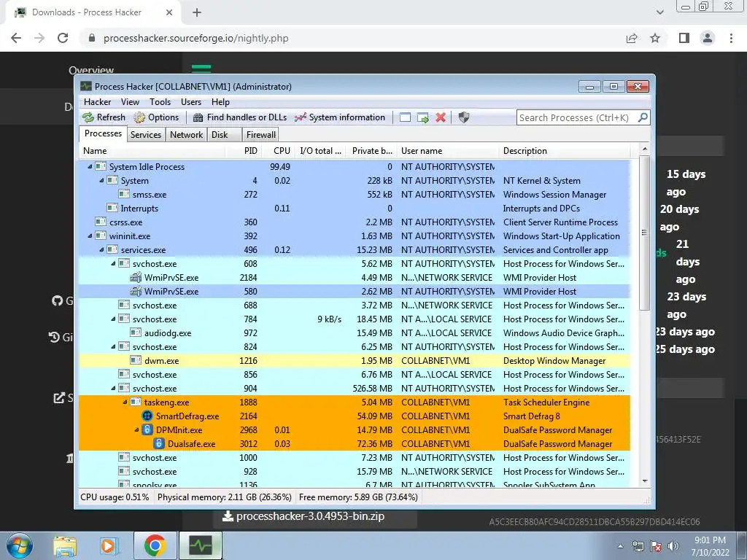Open System information graph view
Screen dimensions: 747x560
pyautogui.click(x=340, y=117)
